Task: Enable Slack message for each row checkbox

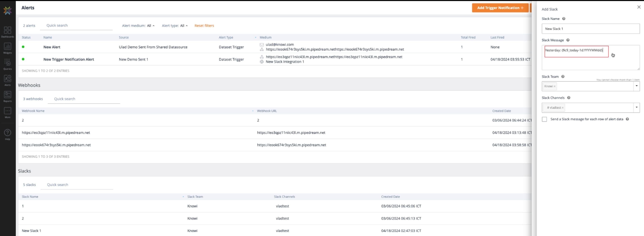Action: [544, 119]
